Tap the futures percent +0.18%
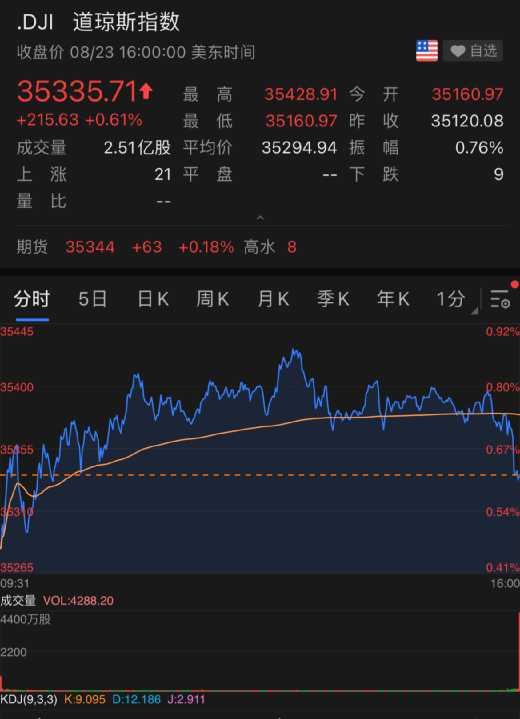 tap(206, 247)
